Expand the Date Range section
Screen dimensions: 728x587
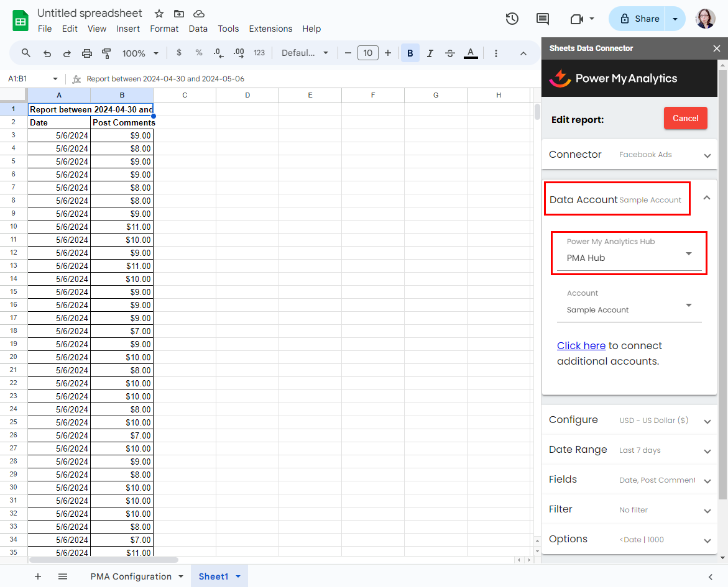[629, 450]
